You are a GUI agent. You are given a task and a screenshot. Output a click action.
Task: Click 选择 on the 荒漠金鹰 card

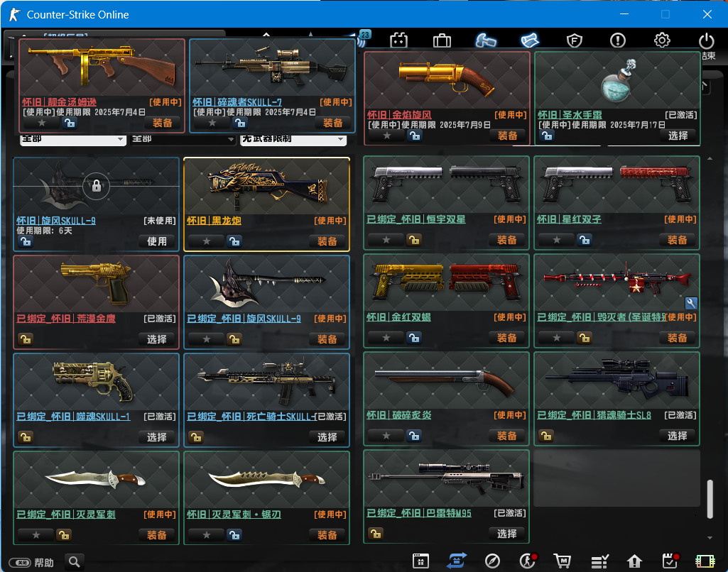157,339
